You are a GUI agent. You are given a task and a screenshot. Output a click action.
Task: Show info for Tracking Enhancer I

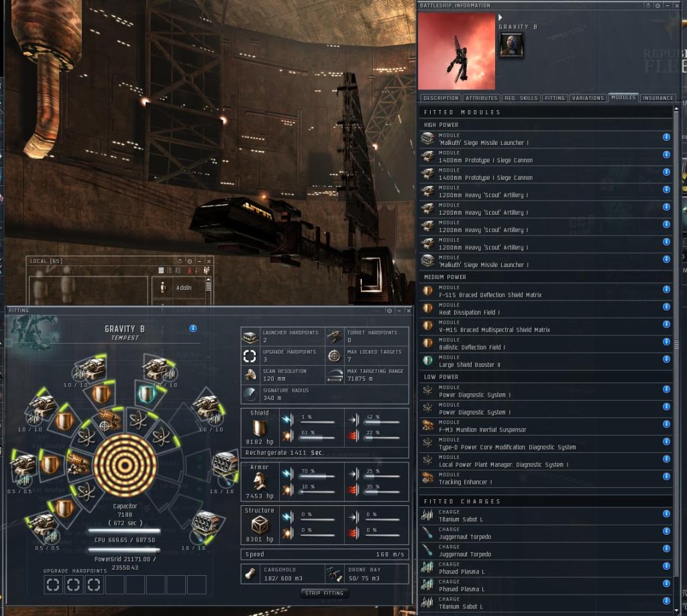666,476
